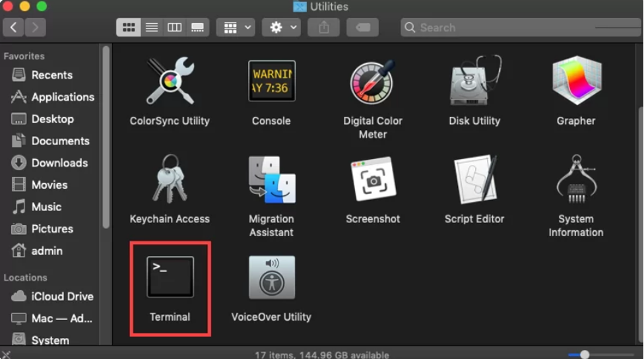The height and width of the screenshot is (359, 644).
Task: Click the sidebar vertical scrollbar
Action: point(106,137)
